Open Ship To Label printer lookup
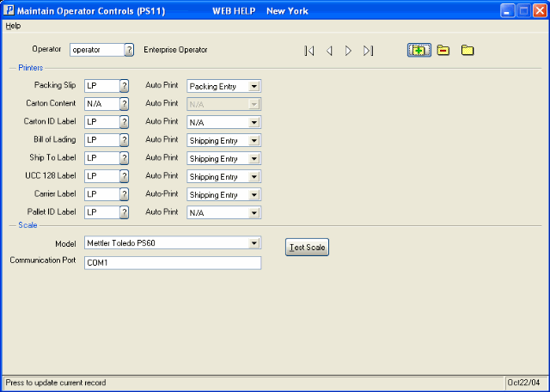This screenshot has width=550, height=392. 124,158
